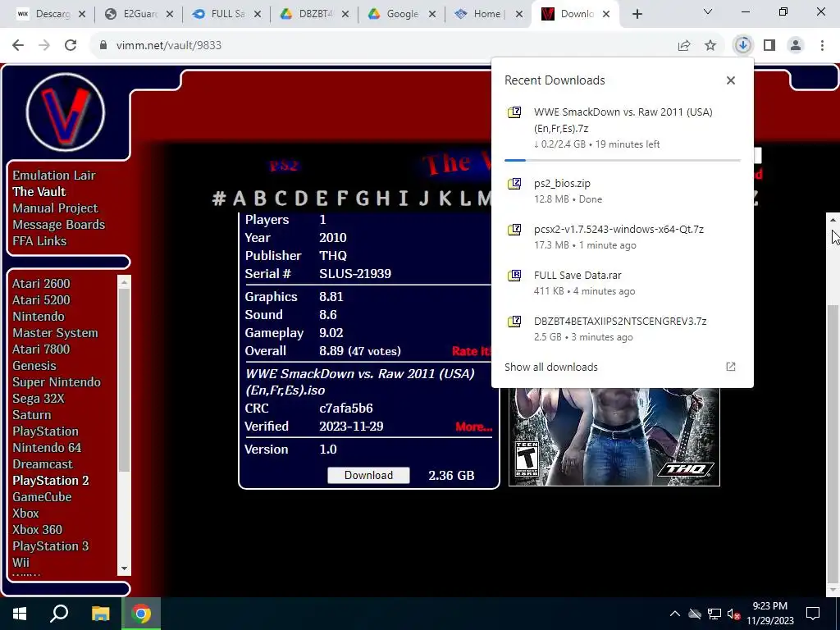Bookmark this page with the star icon

[710, 46]
